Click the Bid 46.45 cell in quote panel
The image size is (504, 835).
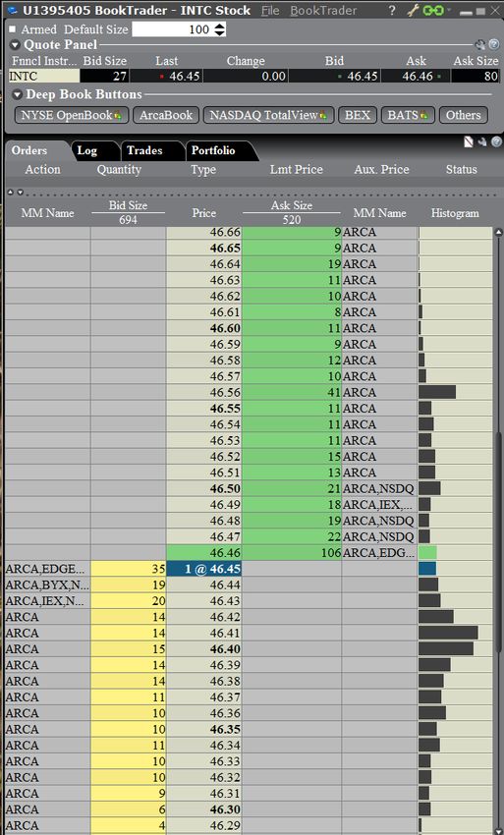click(x=333, y=77)
